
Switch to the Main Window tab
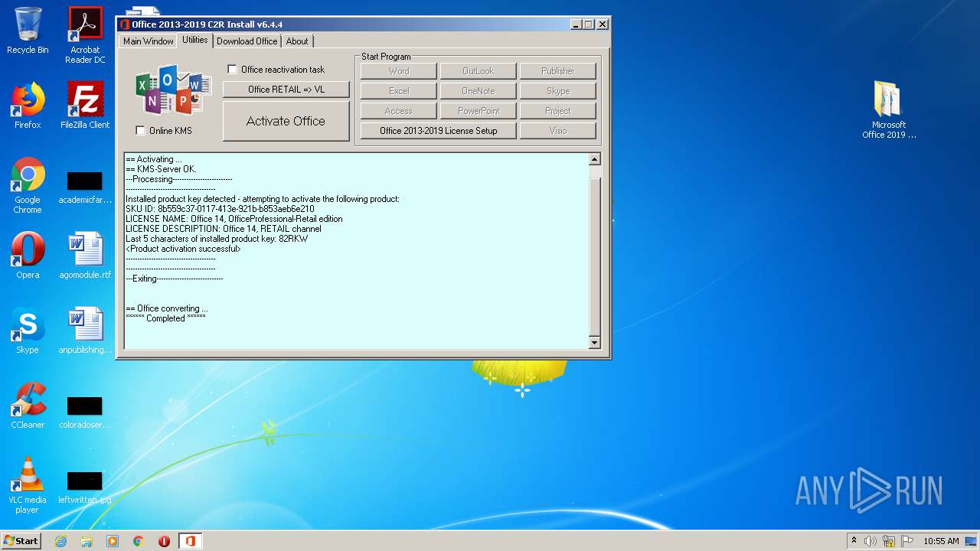pyautogui.click(x=149, y=41)
